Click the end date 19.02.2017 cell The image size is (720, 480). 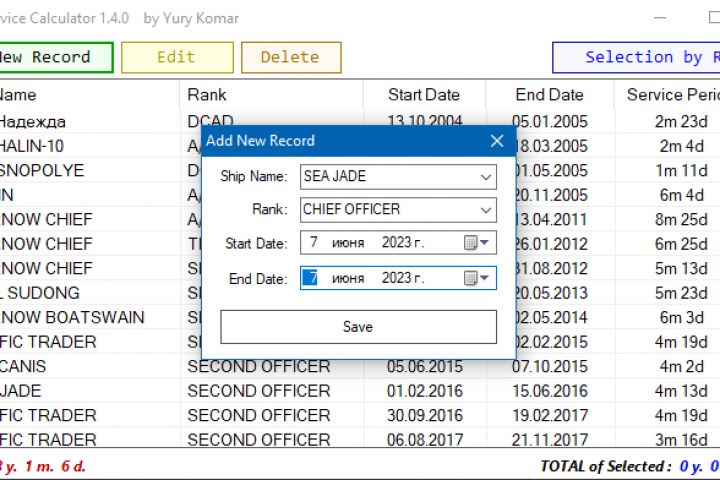click(550, 415)
